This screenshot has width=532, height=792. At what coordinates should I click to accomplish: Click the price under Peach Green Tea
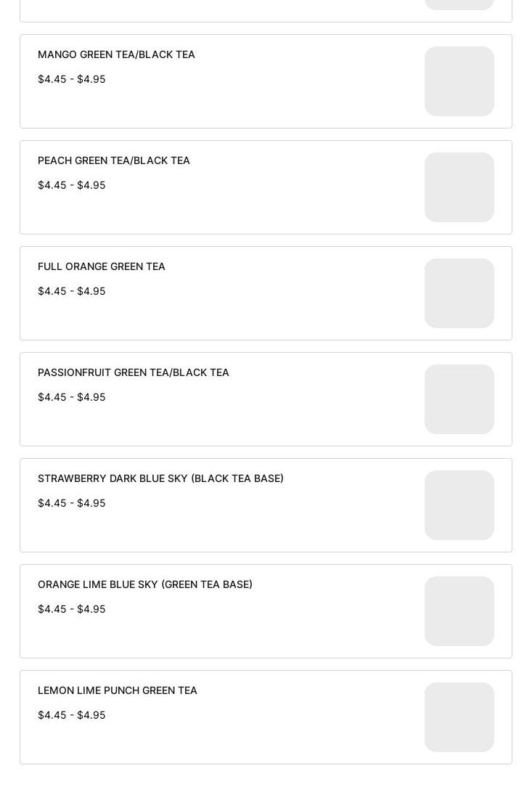(71, 185)
